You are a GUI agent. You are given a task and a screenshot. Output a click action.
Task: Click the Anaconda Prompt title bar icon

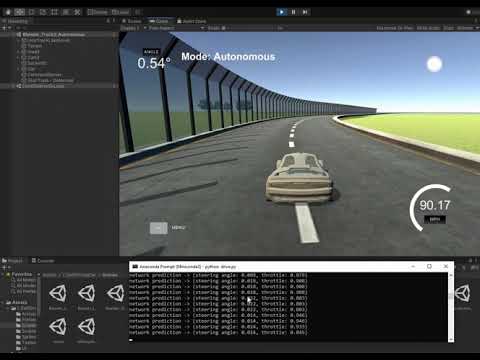tap(135, 266)
